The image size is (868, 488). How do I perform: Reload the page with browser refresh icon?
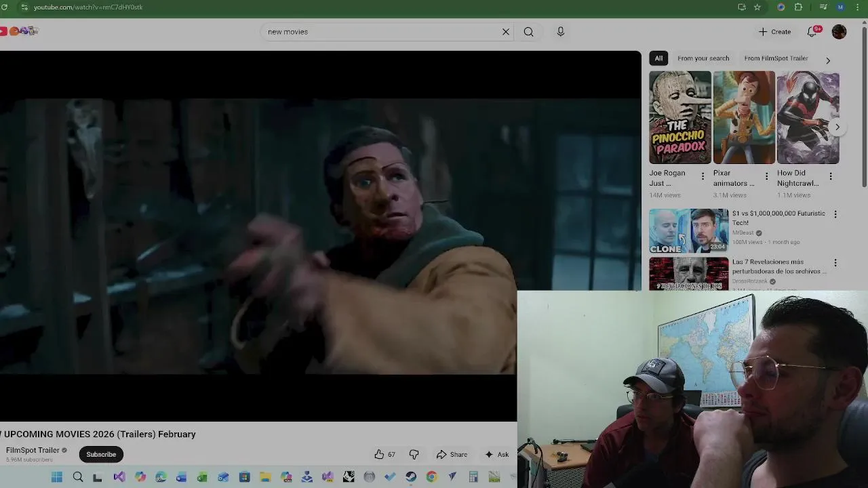pos(5,7)
